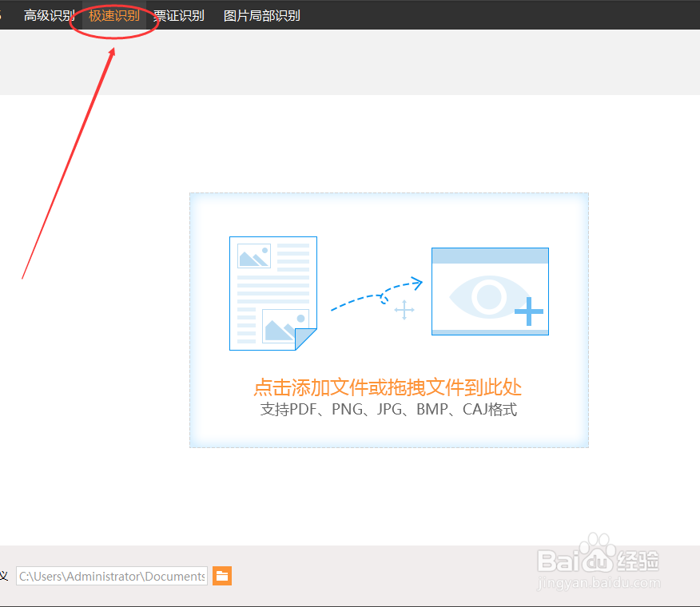Screen dimensions: 700x607
Task: Click the move crosshair icon near the arrow
Action: click(404, 309)
